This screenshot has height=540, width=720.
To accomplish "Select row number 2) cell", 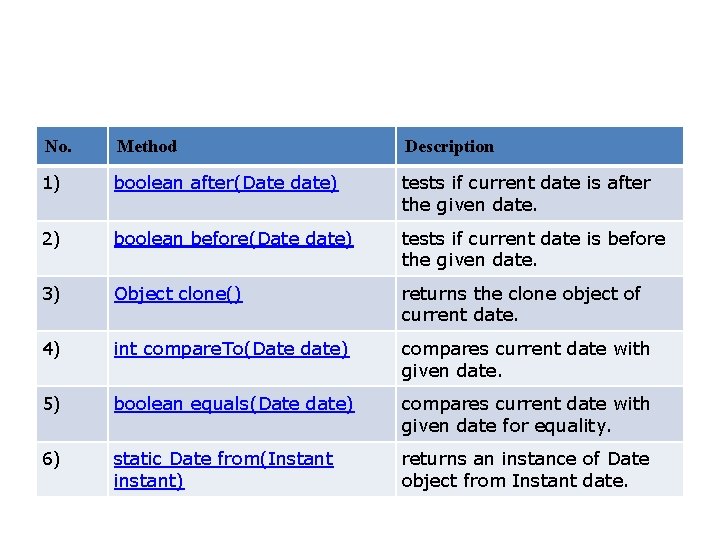I will (52, 238).
